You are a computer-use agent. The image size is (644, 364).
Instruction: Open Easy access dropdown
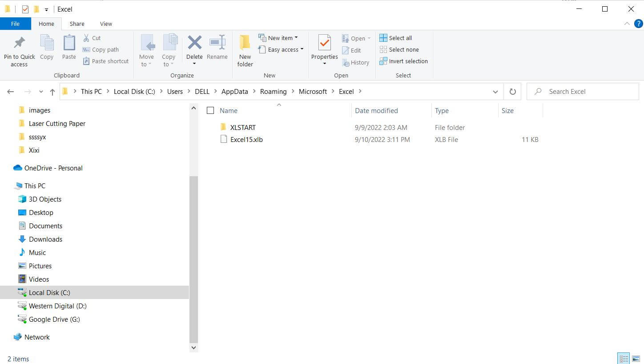click(x=281, y=49)
